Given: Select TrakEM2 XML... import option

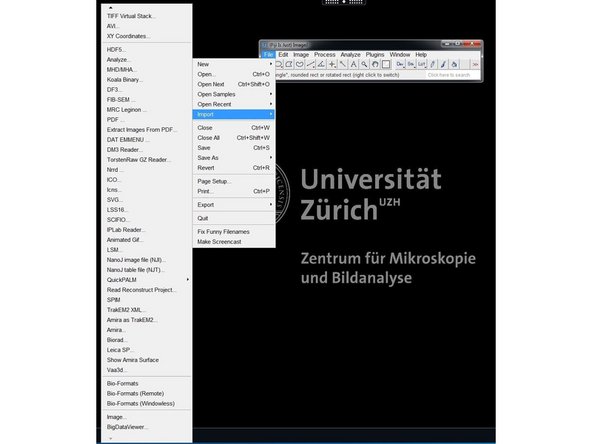Looking at the screenshot, I should click(x=147, y=310).
